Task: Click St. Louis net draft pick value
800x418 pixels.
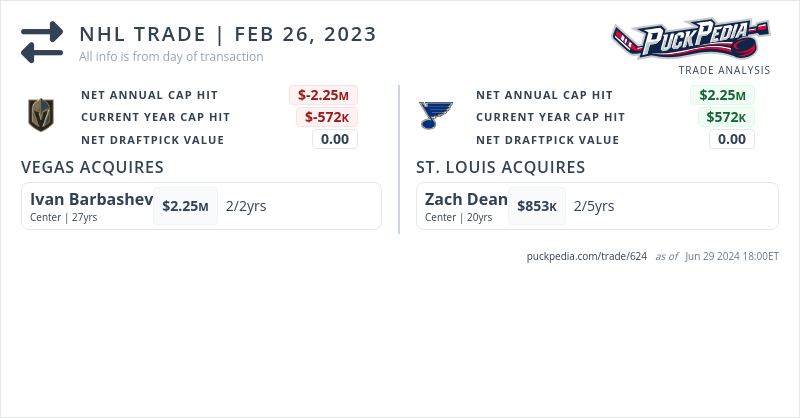Action: (732, 139)
